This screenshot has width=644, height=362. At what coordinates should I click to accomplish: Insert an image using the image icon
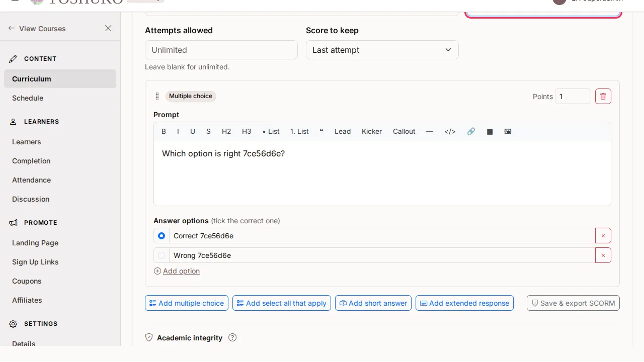tap(508, 131)
